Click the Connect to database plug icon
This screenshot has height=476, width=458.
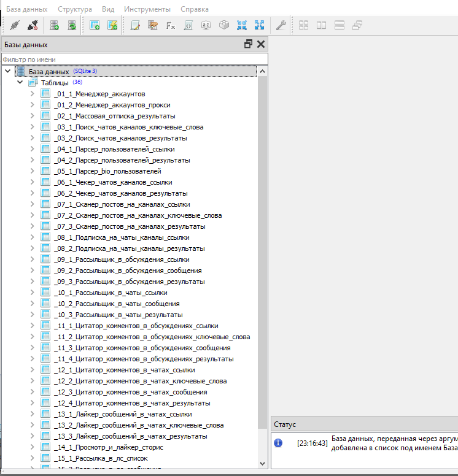tap(15, 25)
